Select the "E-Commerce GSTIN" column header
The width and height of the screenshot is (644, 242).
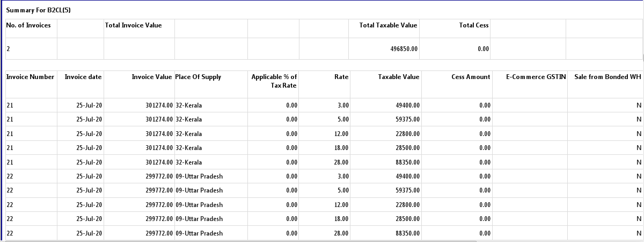[536, 77]
